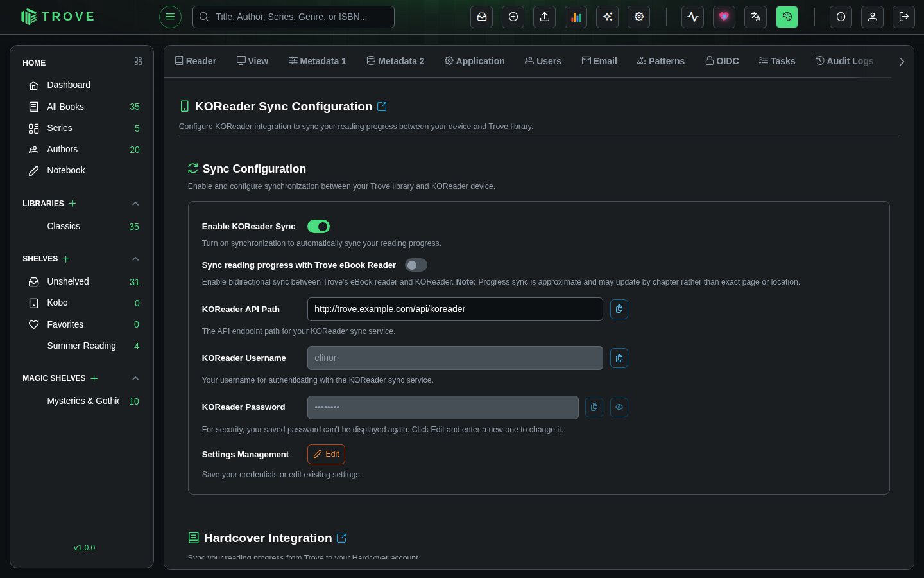Click the pink heart icon
This screenshot has width=924, height=578.
724,17
